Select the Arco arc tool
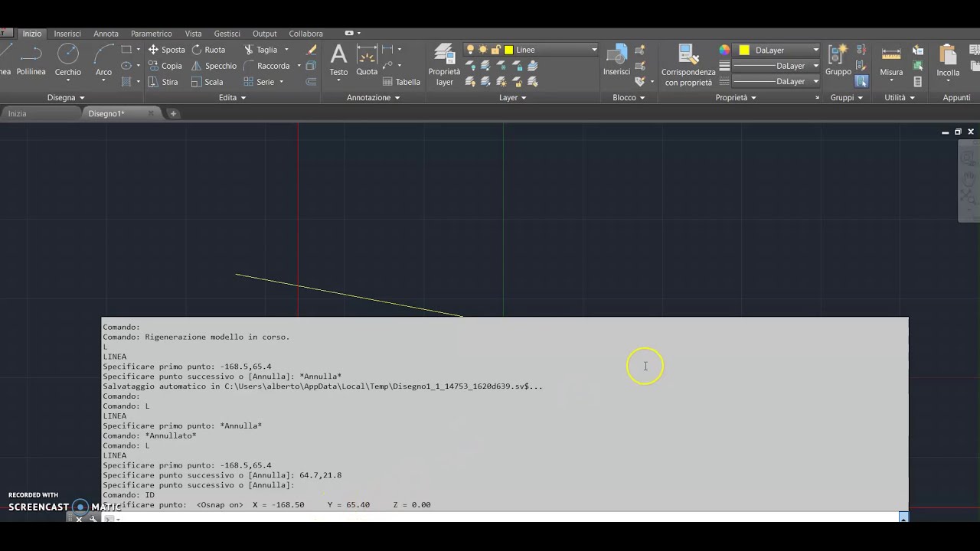Screen dimensions: 980x551 tap(103, 61)
